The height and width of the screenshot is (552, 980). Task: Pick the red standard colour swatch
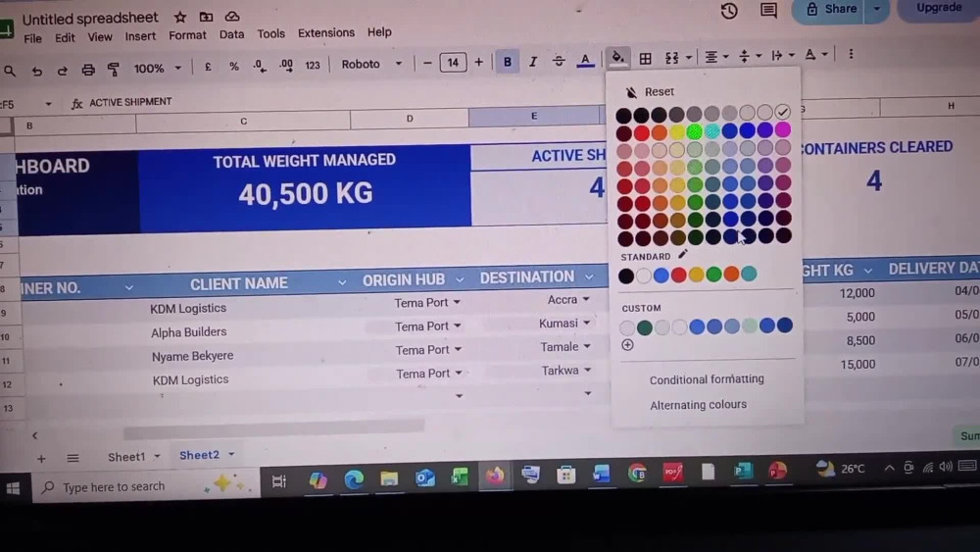pyautogui.click(x=679, y=275)
